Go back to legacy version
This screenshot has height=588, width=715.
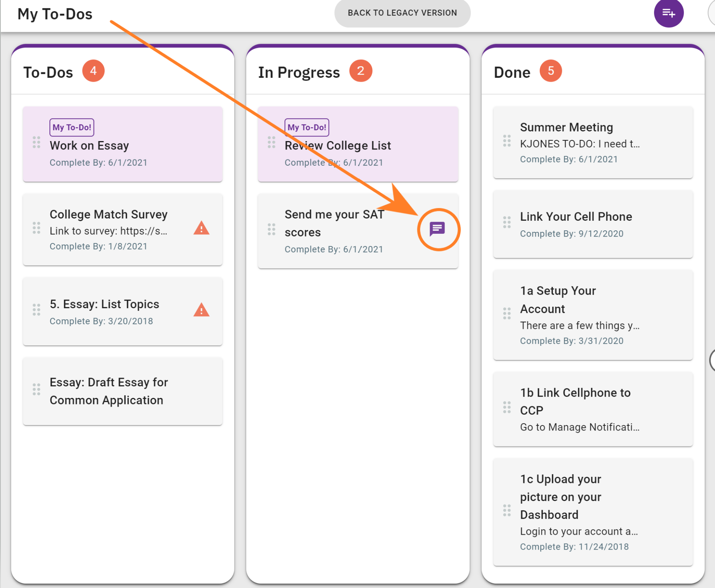tap(402, 13)
